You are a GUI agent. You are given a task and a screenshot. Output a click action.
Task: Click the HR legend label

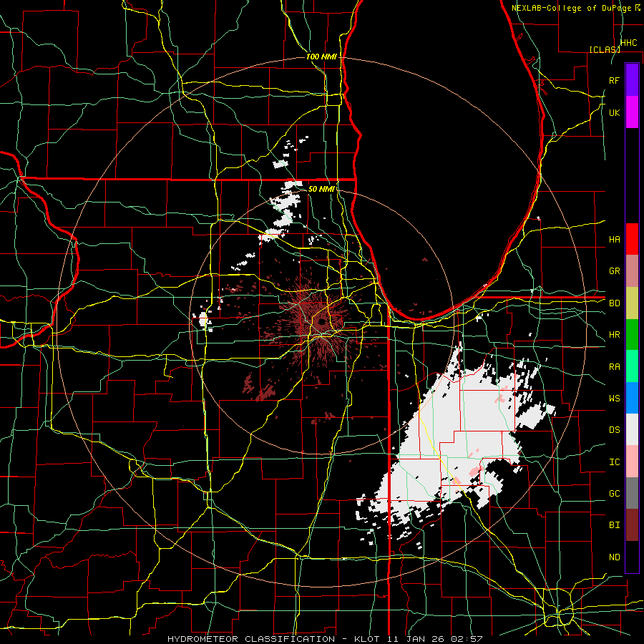point(614,335)
